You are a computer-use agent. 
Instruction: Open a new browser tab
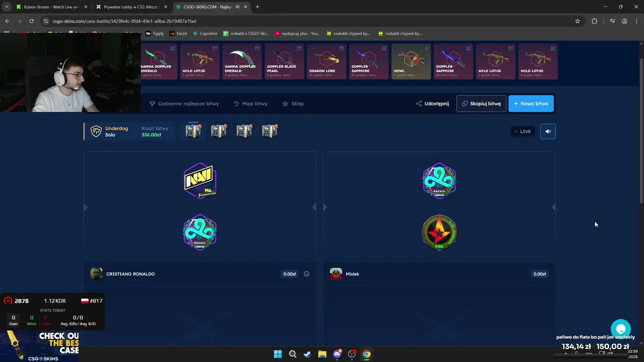pos(258,7)
